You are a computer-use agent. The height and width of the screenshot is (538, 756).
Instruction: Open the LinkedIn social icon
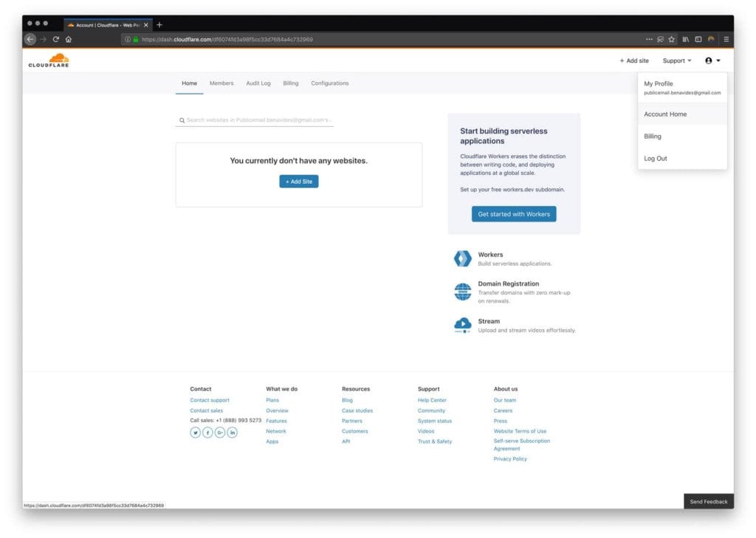click(233, 432)
